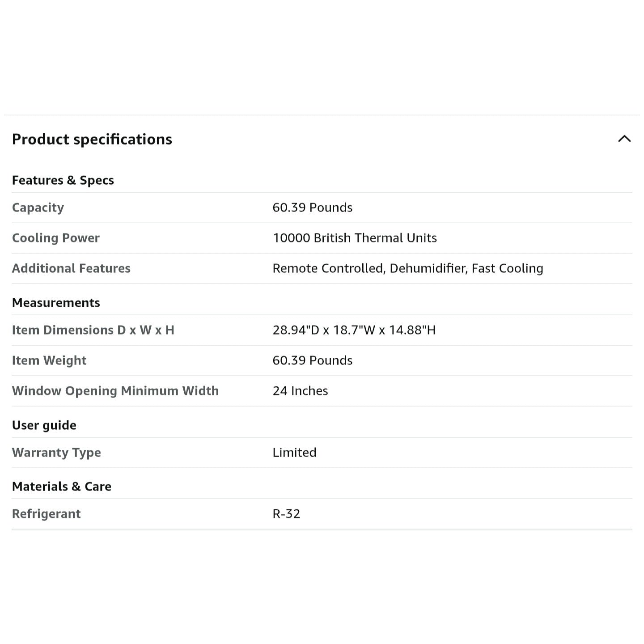Click the Additional Features label
This screenshot has width=644, height=644.
point(71,268)
